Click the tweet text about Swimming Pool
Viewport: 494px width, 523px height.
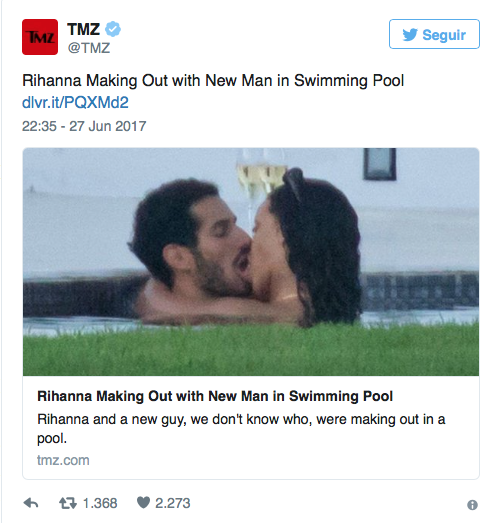(x=213, y=81)
